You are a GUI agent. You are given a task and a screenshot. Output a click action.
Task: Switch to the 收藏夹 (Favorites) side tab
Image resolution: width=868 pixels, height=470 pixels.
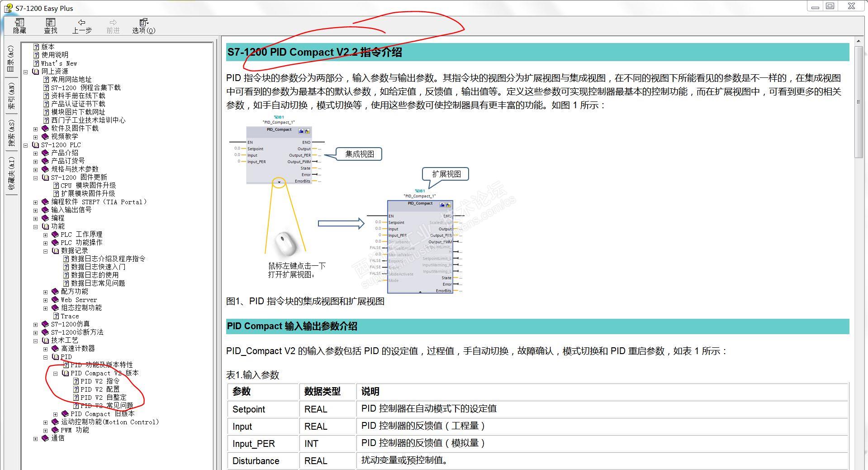pos(11,173)
